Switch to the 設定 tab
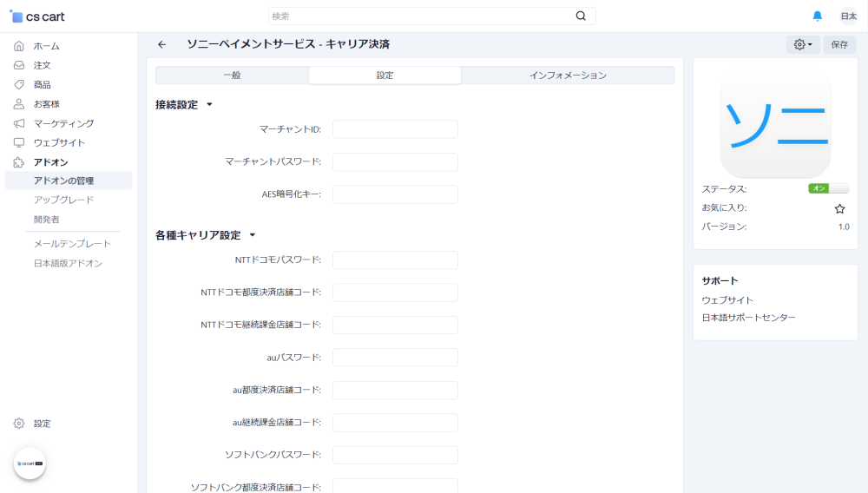868x493 pixels. coord(385,76)
